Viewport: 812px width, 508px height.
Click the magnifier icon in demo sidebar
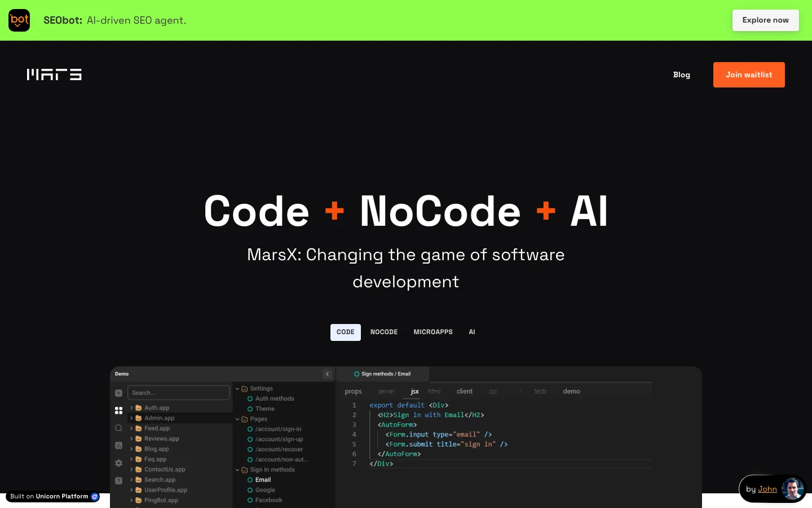tap(118, 428)
